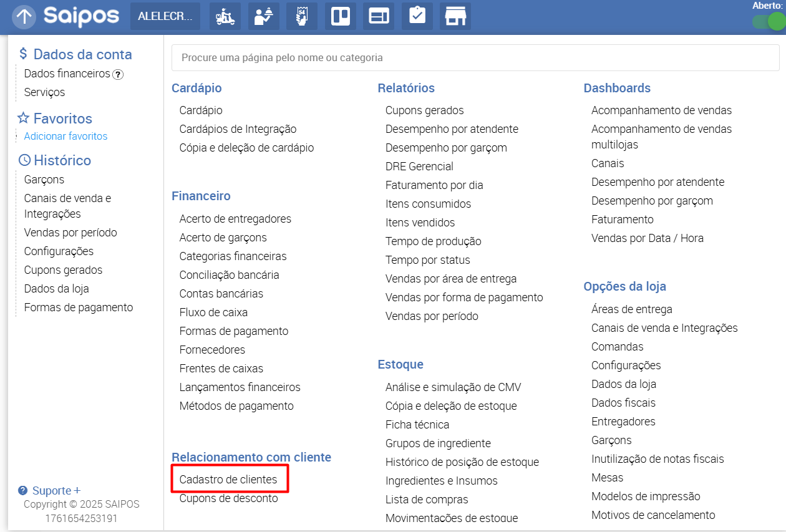The width and height of the screenshot is (786, 532).
Task: Open Fluxo de caixa page
Action: coord(213,312)
